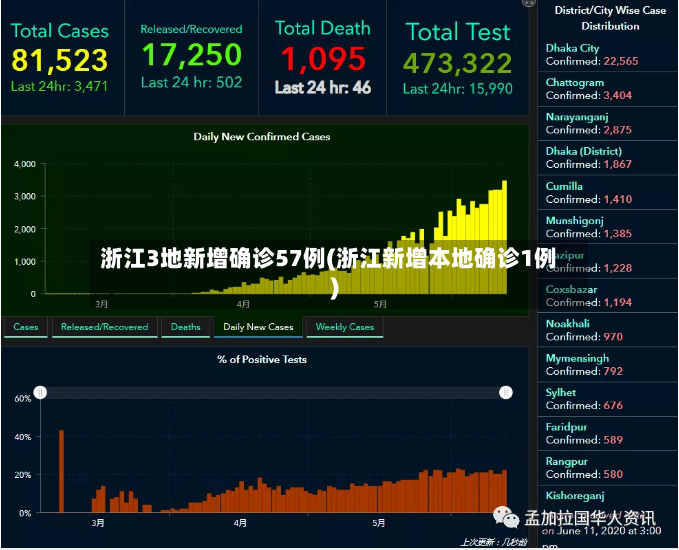Click District/City Wise Case Distribution heading

(x=610, y=18)
